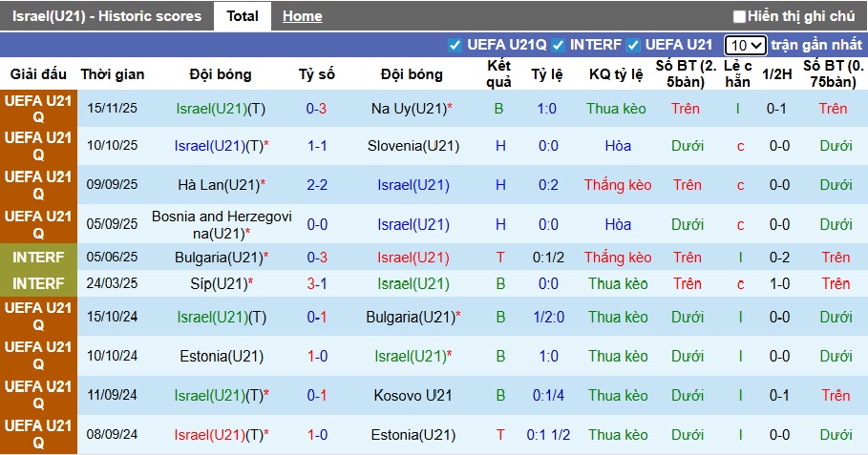Viewport: 868px width, 455px height.
Task: Uncheck the UEFA U21 filter checkbox
Action: (x=633, y=45)
